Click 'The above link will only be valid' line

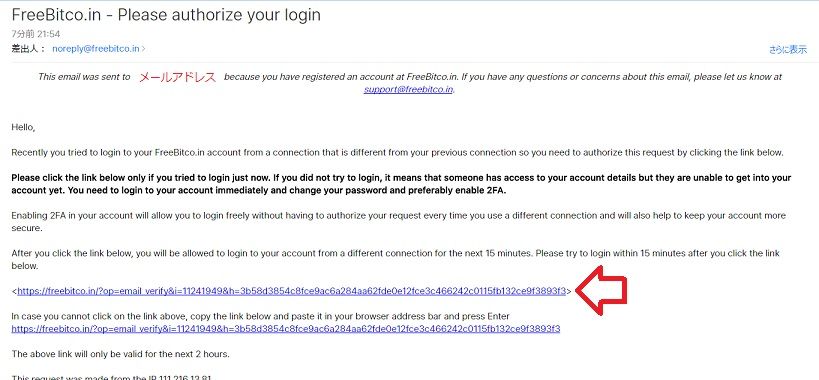pyautogui.click(x=120, y=353)
